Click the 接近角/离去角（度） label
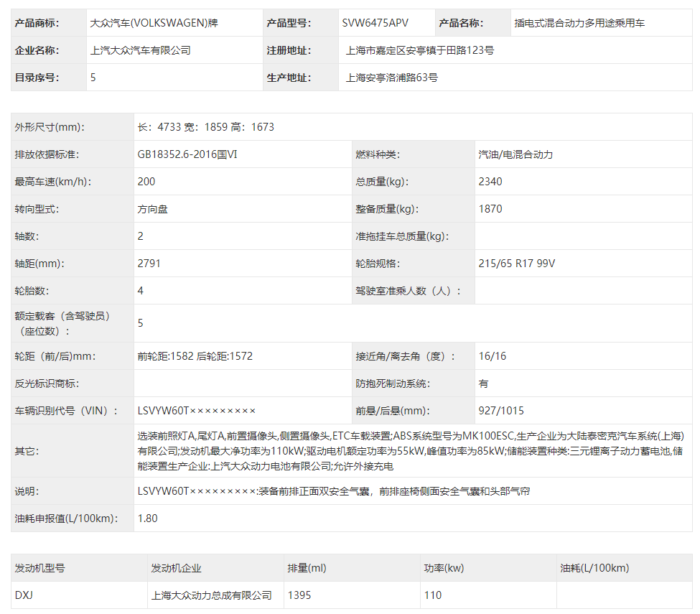 (x=406, y=356)
